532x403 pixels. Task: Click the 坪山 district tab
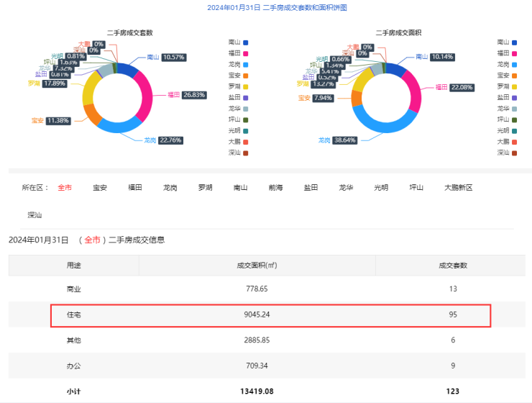(x=416, y=188)
